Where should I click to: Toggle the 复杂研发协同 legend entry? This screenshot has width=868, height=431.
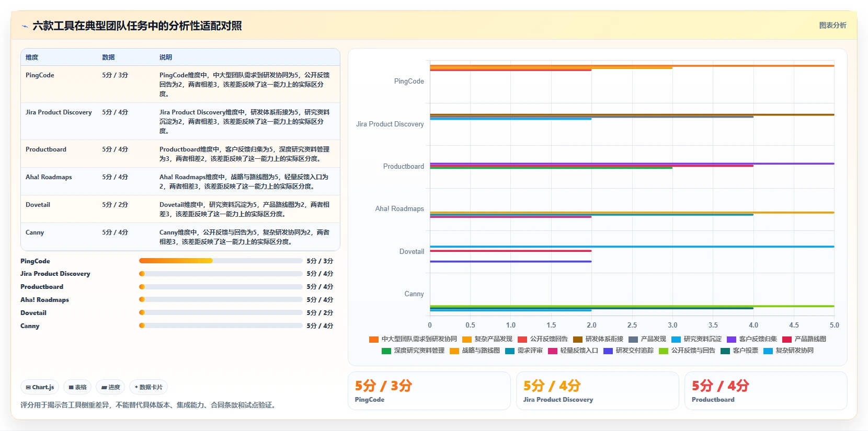[x=789, y=351]
